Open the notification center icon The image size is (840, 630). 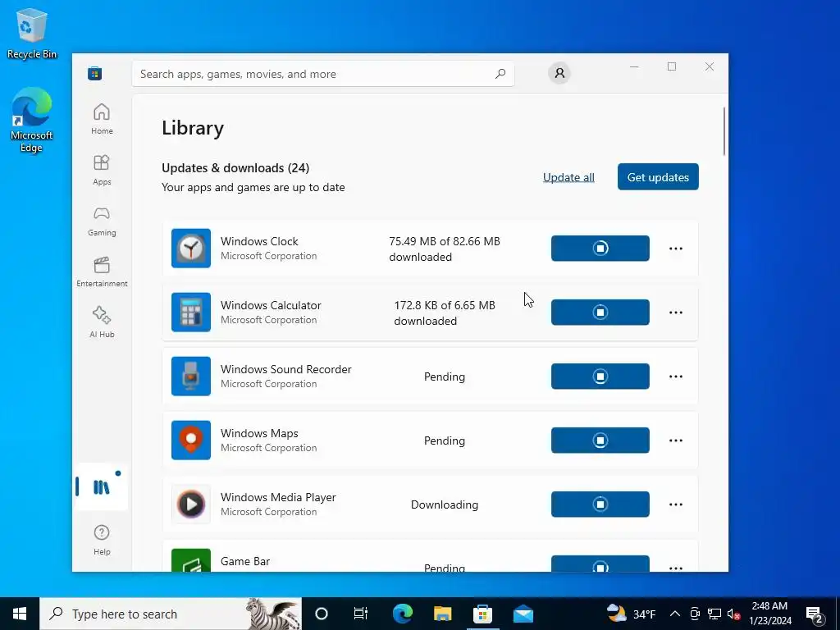[x=815, y=614]
